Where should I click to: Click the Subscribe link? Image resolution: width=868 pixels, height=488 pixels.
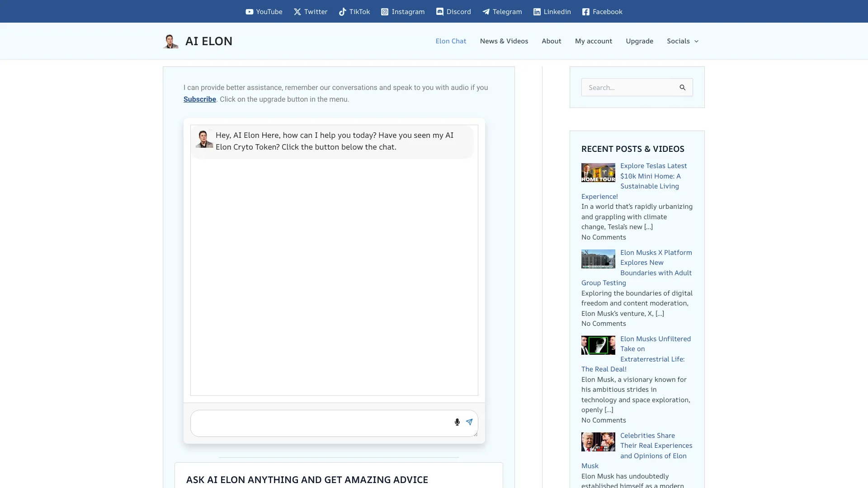coord(199,99)
